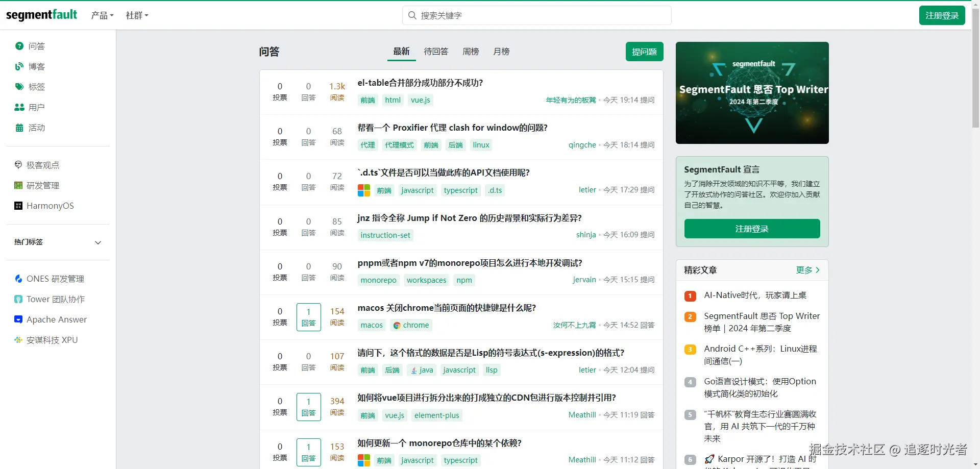Click the HarmonyOS icon in sidebar
Screen dimensions: 980x469
[x=18, y=206]
